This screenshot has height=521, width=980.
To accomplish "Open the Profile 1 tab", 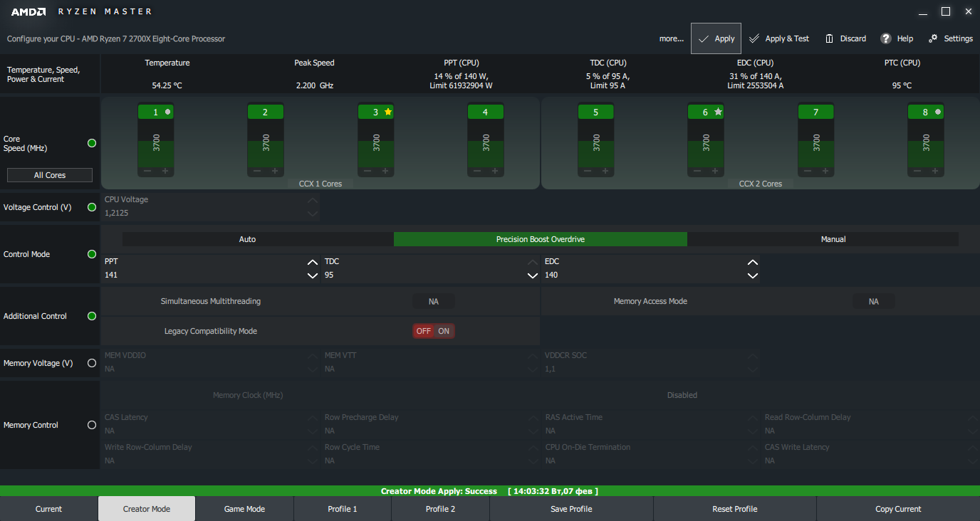I will coord(343,509).
